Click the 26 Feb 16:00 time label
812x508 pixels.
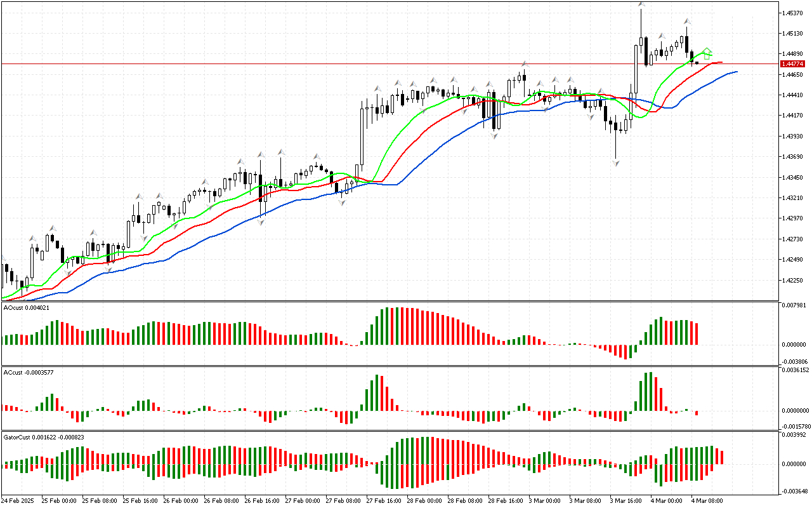point(262,500)
